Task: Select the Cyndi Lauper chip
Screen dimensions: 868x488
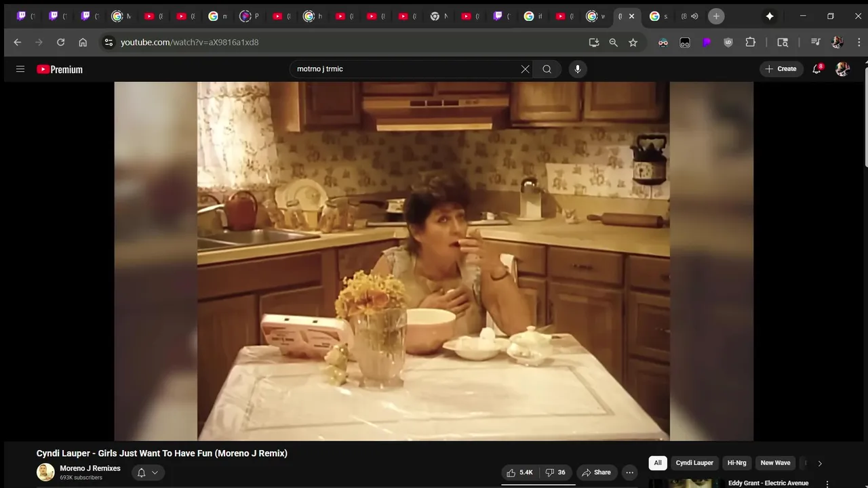Action: pos(694,463)
